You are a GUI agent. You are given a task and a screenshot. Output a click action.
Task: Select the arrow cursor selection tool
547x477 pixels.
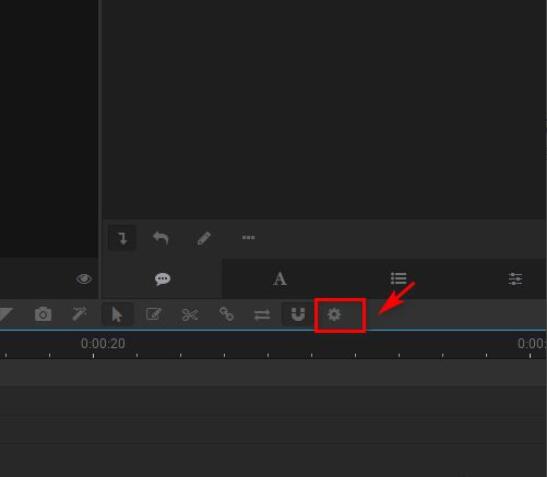click(117, 314)
